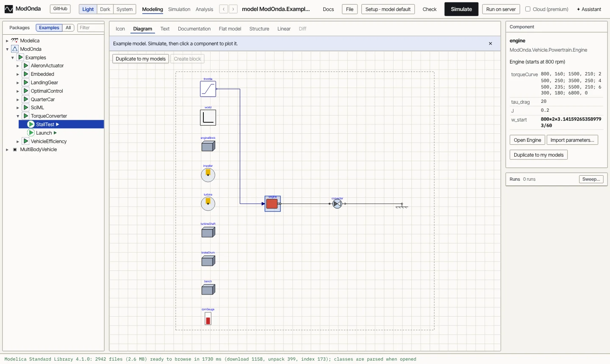Click the red engine block in the diagram
Image resolution: width=610 pixels, height=364 pixels.
pos(272,204)
